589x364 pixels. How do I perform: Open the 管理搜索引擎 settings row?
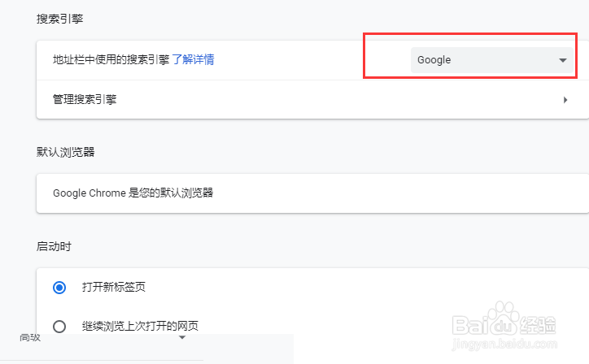[x=309, y=100]
